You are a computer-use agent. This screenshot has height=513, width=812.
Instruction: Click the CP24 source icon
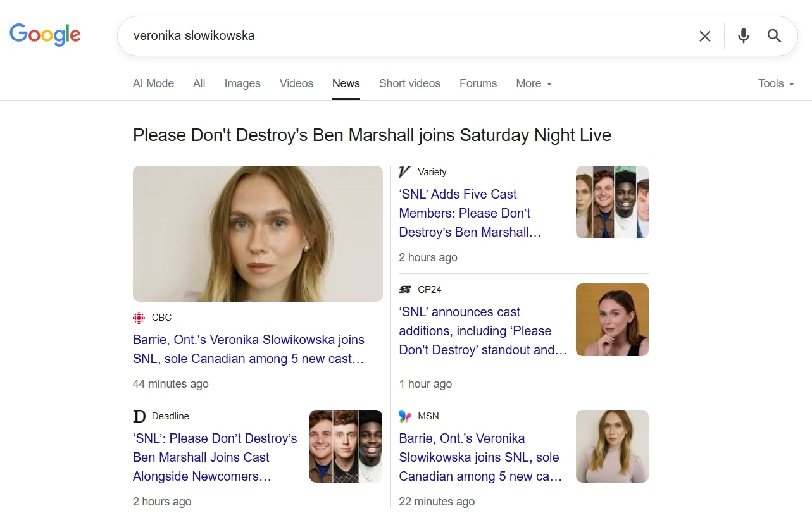click(405, 289)
